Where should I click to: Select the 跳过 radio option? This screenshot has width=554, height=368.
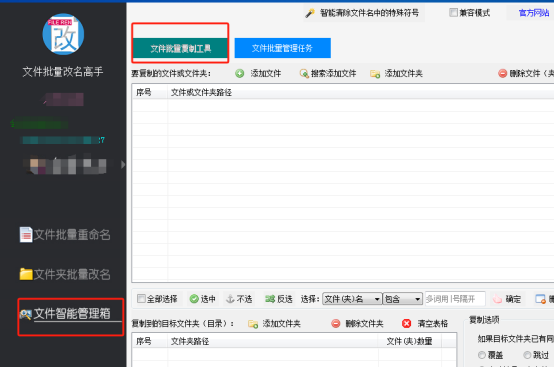click(527, 355)
